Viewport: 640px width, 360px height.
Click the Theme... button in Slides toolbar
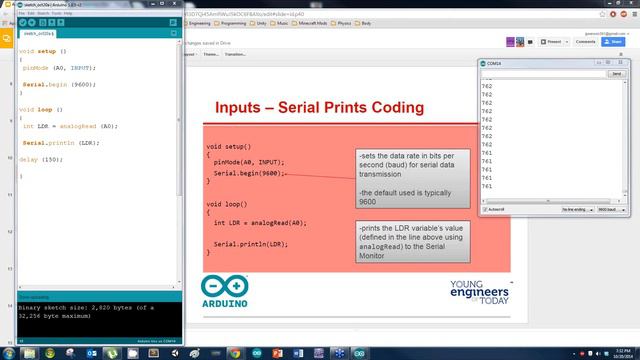point(211,54)
